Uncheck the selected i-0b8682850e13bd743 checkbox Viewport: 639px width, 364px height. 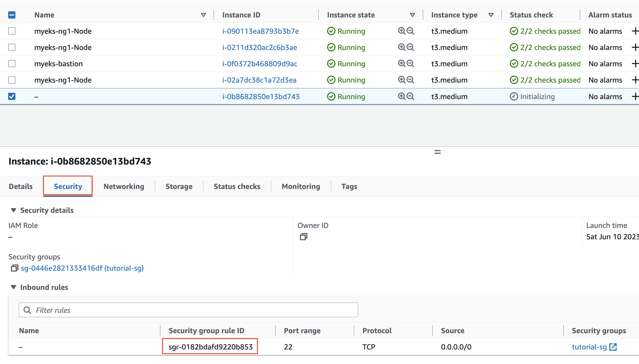[12, 96]
